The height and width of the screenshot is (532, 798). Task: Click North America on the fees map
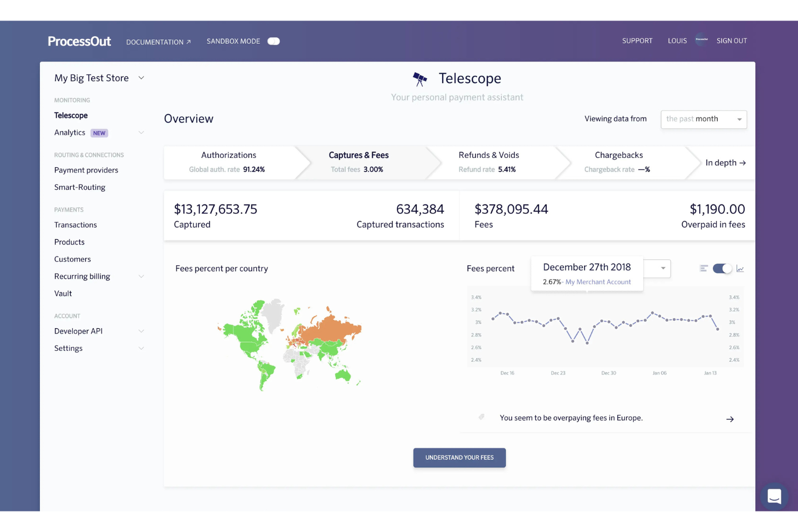click(245, 331)
